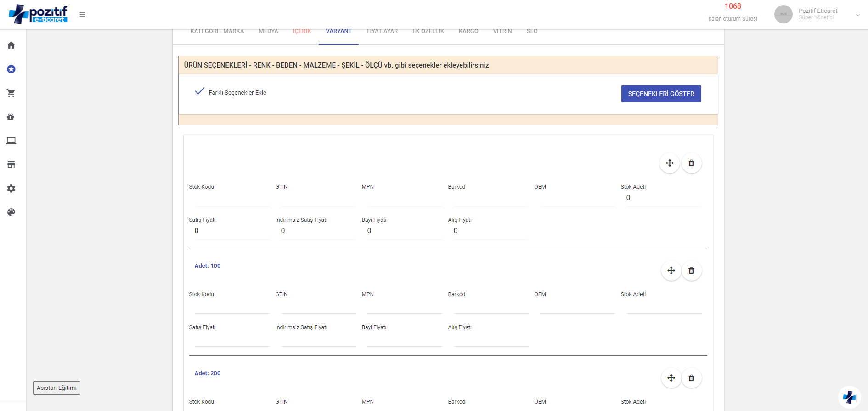Click the SEÇENEKLERİ GÖSTER button
This screenshot has width=868, height=411.
[661, 94]
